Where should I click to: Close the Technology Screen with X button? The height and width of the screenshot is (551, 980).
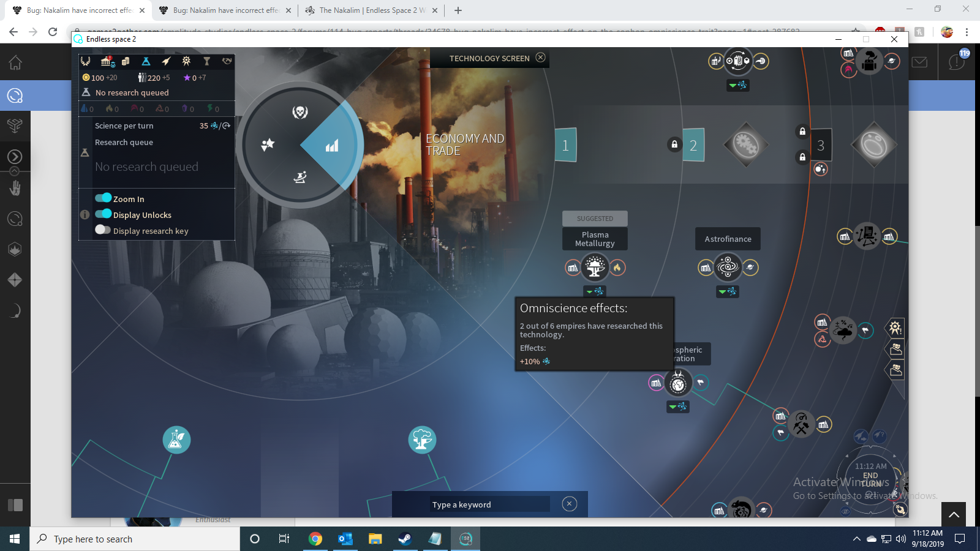tap(540, 58)
